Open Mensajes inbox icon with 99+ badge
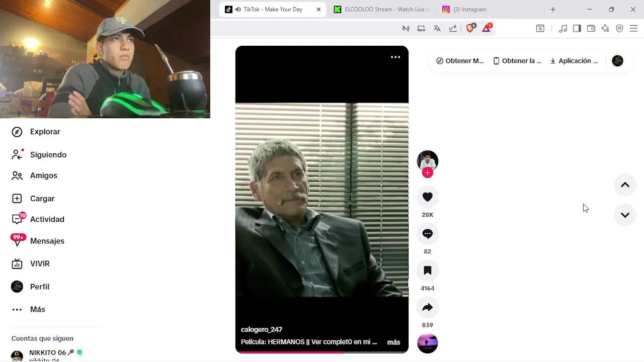The width and height of the screenshot is (644, 362). [x=18, y=240]
